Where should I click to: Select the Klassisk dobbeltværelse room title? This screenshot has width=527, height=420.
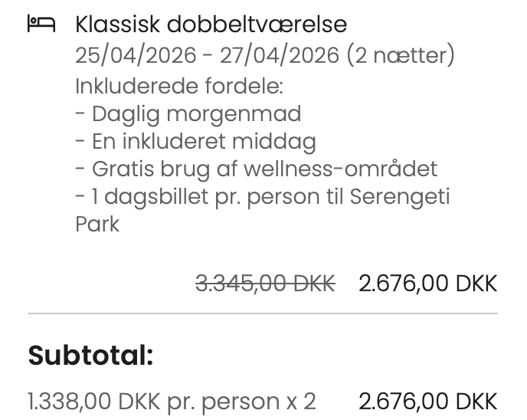pyautogui.click(x=211, y=24)
